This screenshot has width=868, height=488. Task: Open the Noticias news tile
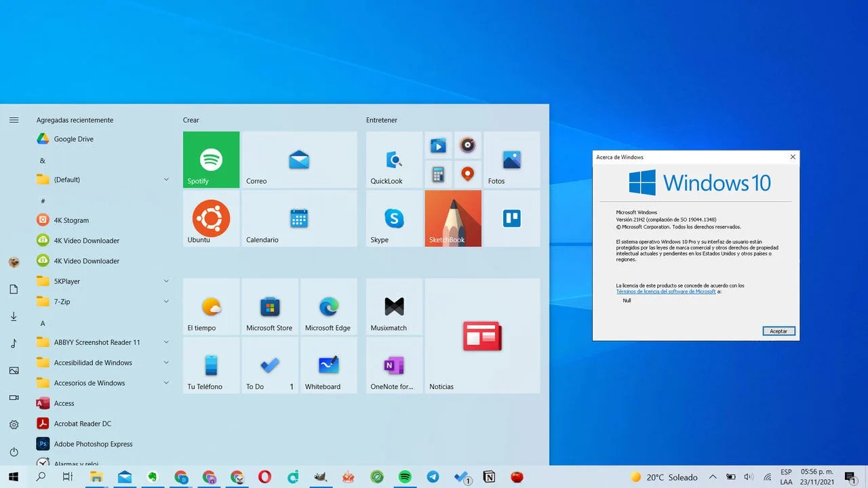point(482,336)
